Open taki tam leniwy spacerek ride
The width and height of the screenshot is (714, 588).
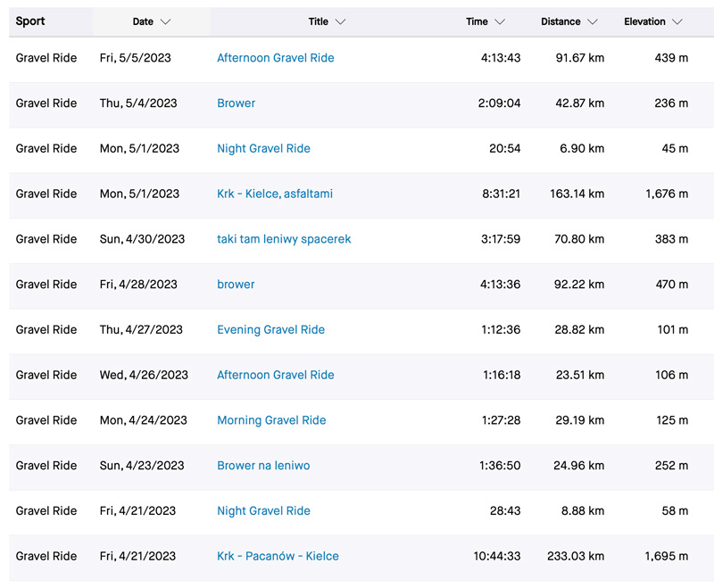coord(284,239)
